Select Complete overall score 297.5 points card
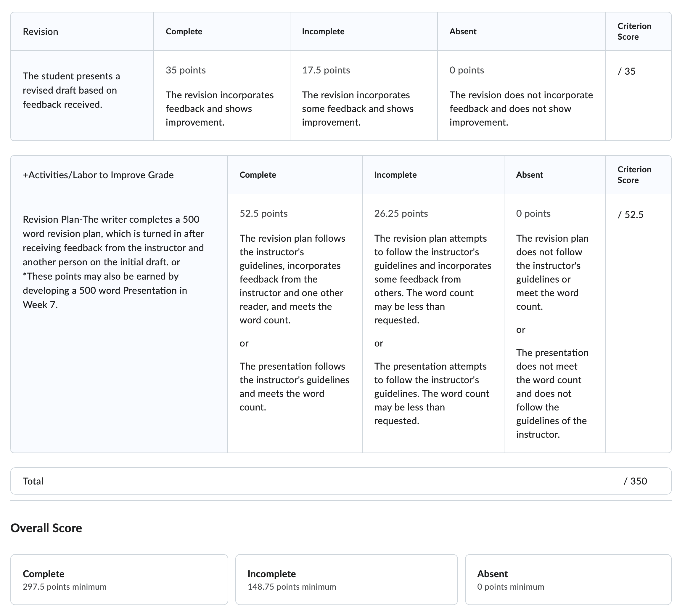 [119, 580]
